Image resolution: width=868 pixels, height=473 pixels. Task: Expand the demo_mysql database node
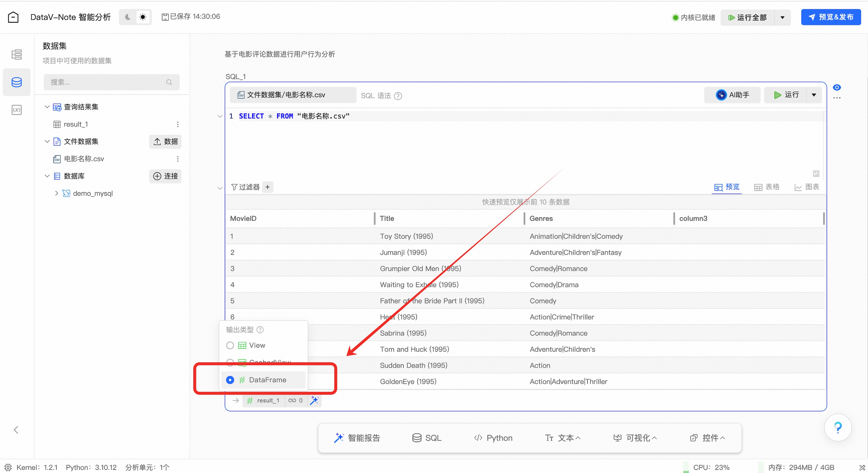click(x=56, y=193)
